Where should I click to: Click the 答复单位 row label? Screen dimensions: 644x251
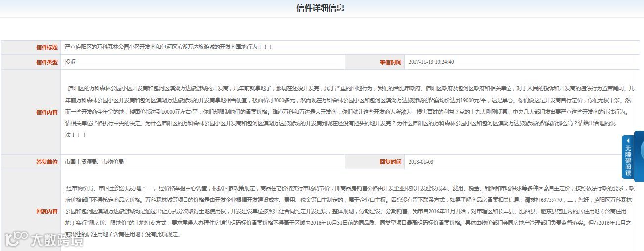point(47,162)
